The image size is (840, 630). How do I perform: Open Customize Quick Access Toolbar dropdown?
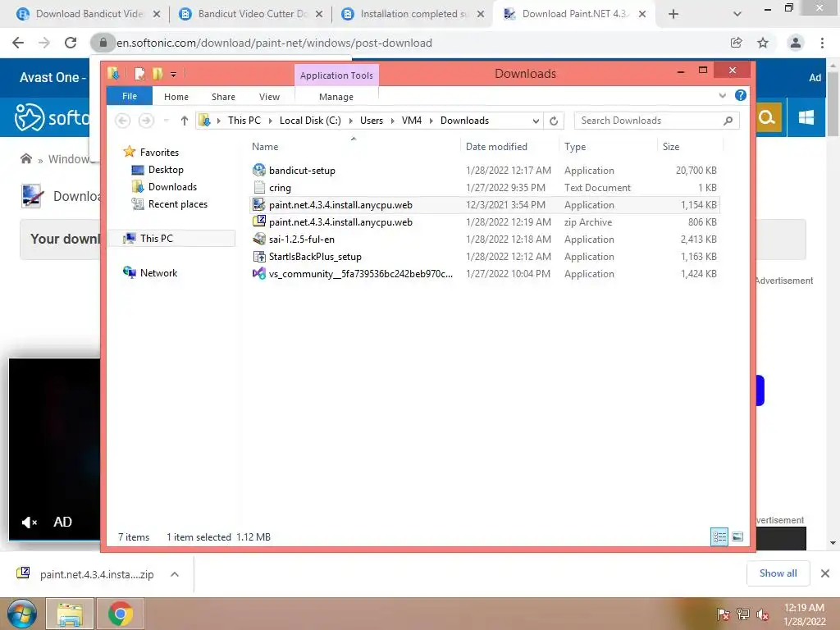click(174, 75)
